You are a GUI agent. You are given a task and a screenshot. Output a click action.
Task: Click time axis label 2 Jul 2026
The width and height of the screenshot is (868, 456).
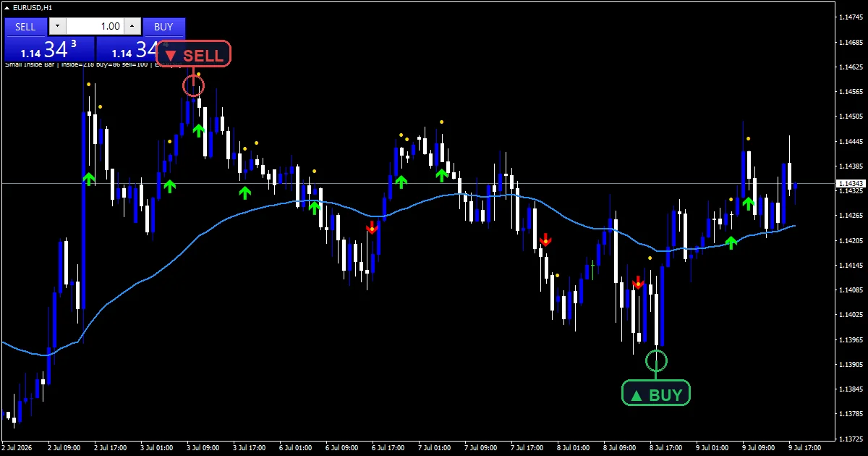click(17, 447)
